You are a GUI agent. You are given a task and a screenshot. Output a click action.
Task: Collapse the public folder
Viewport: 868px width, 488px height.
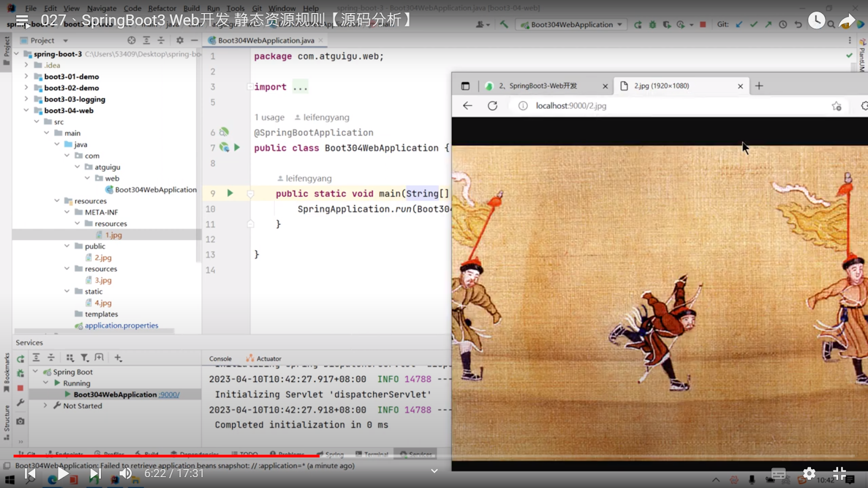[x=67, y=246]
